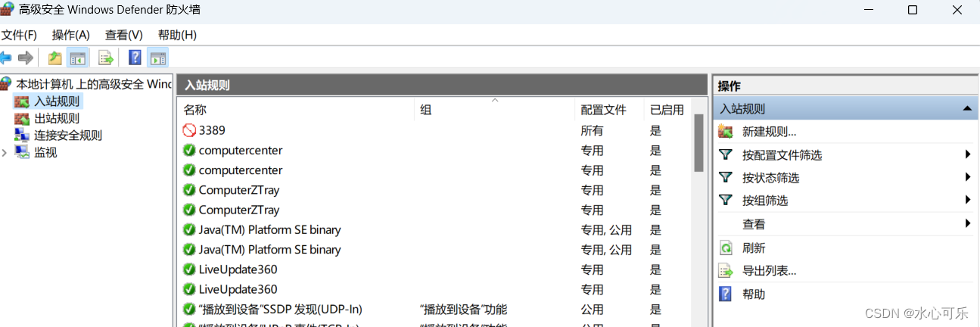Open the 查看 submenu arrow in actions pane
Screen dimensions: 980x327
click(967, 223)
